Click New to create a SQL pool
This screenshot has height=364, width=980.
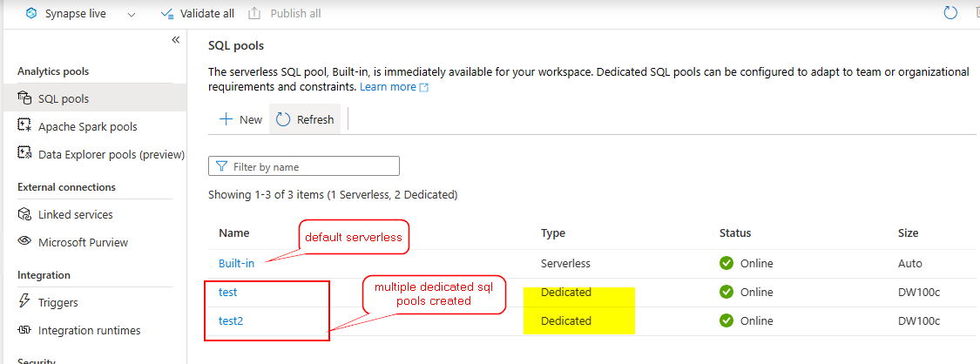point(240,119)
